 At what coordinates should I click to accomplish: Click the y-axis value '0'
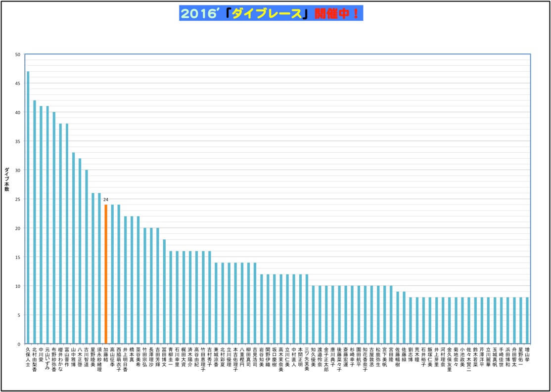click(x=19, y=344)
